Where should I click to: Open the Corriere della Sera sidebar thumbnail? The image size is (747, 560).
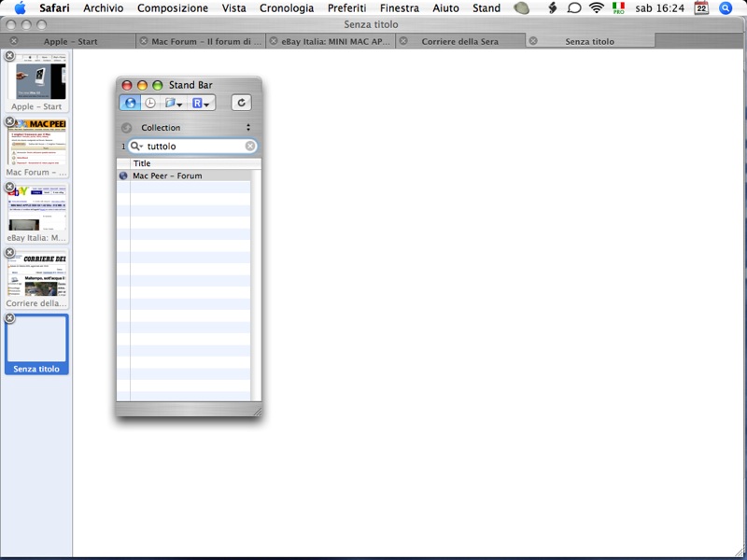coord(36,278)
